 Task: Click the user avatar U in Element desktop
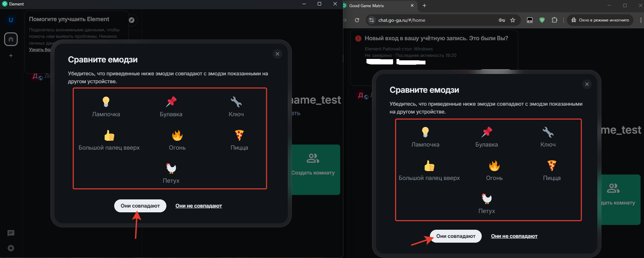11,20
